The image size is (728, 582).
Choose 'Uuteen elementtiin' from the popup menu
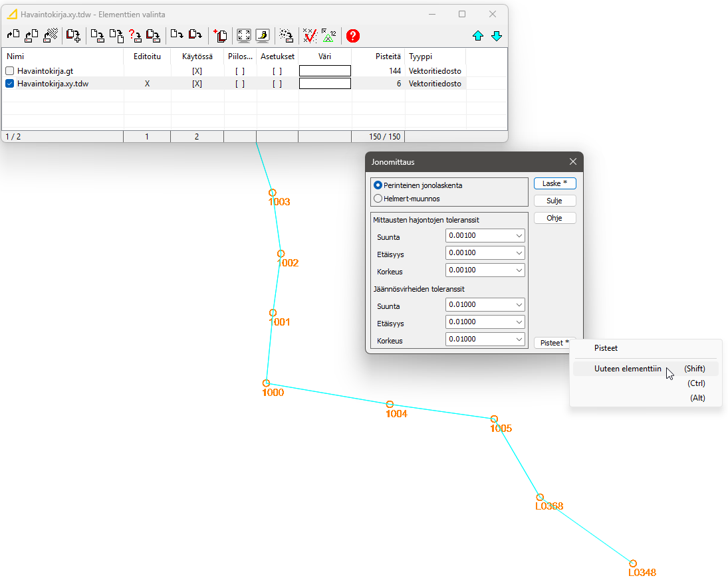tap(628, 369)
